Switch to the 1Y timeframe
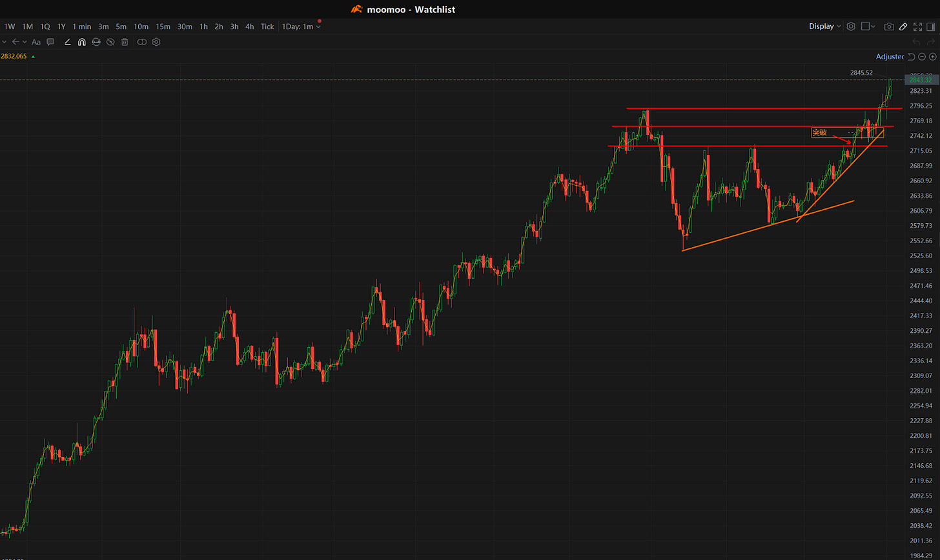The width and height of the screenshot is (940, 560). (61, 26)
